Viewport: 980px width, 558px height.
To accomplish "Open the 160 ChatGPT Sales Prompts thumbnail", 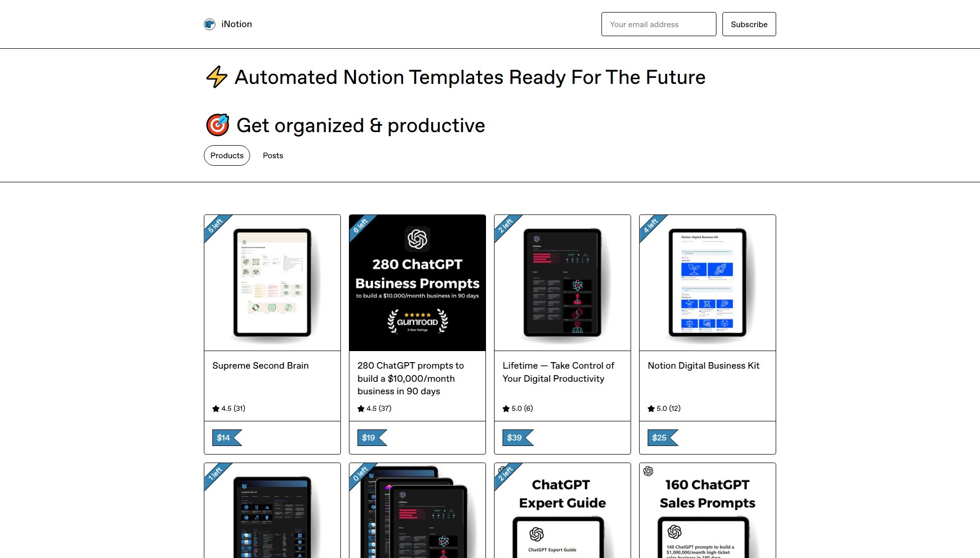I will [707, 510].
